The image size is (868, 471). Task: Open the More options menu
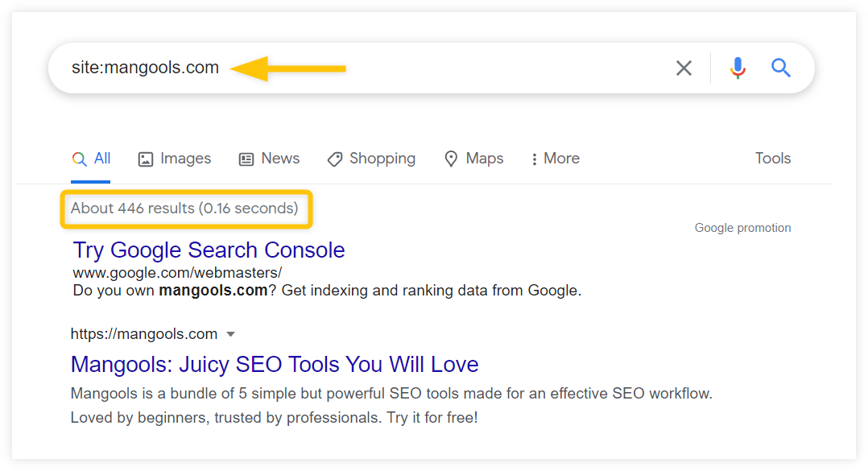(556, 159)
